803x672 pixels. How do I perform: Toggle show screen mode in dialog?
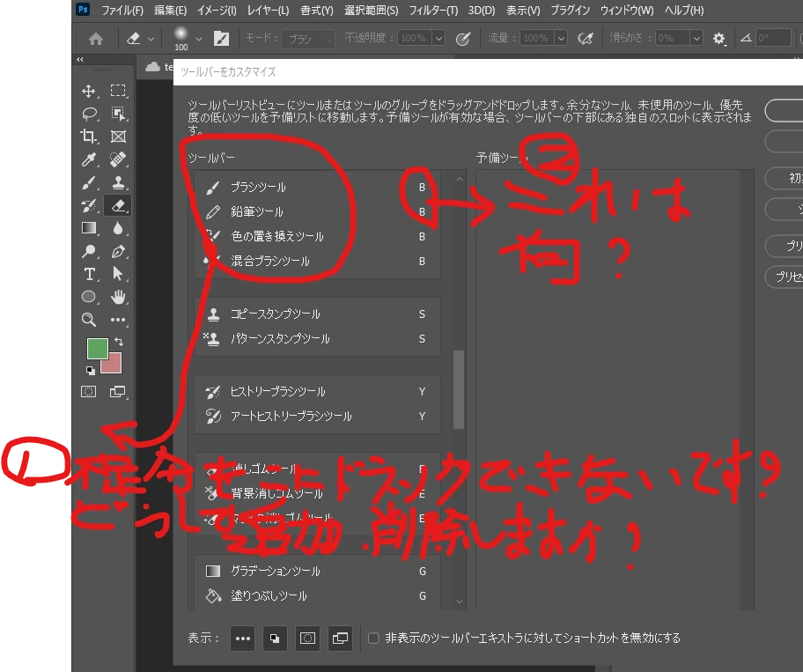click(340, 639)
